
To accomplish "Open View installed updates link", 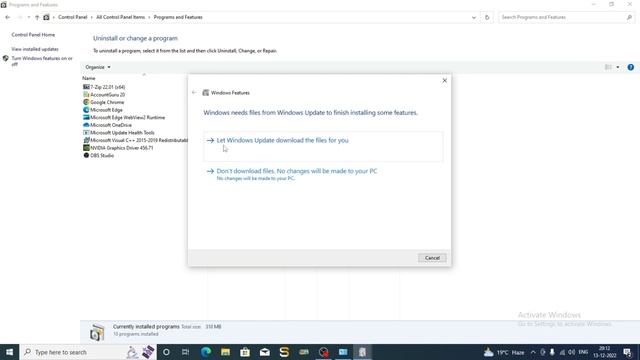I will 35,49.
